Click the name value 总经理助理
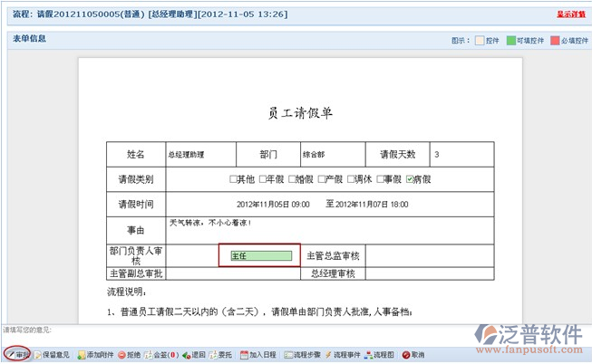 pos(186,155)
